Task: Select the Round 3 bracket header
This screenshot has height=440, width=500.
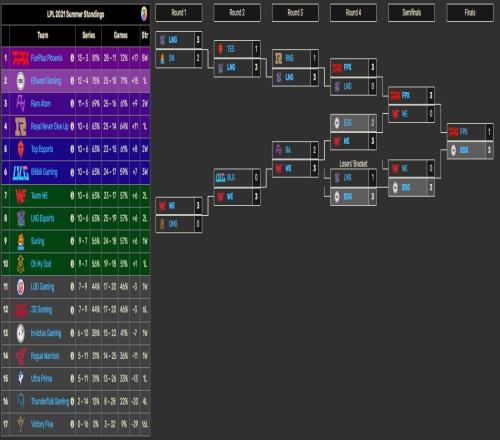Action: pos(295,13)
